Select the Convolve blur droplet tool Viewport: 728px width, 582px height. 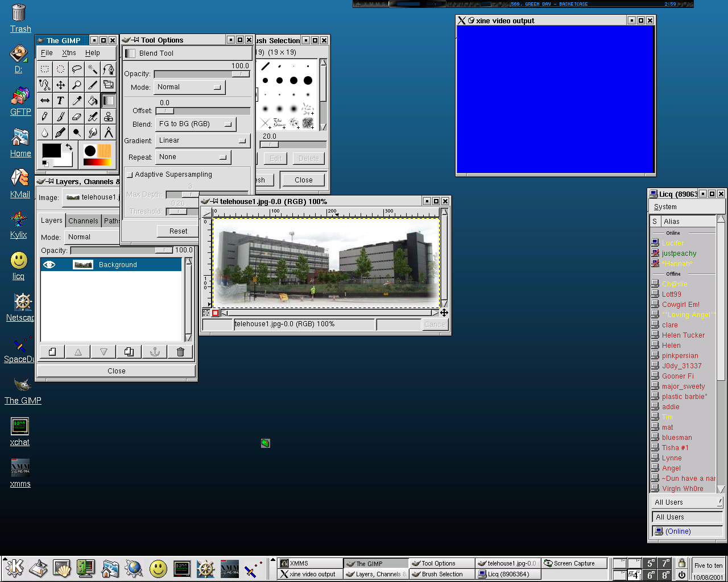[44, 132]
